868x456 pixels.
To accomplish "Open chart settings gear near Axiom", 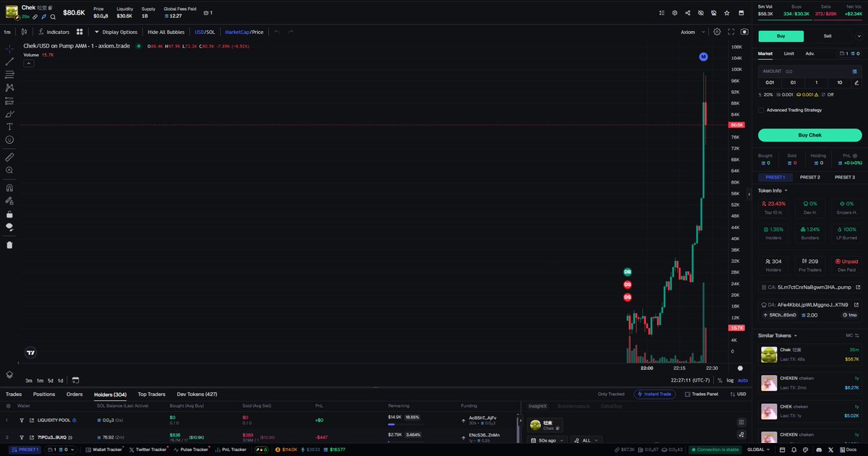I will [717, 32].
